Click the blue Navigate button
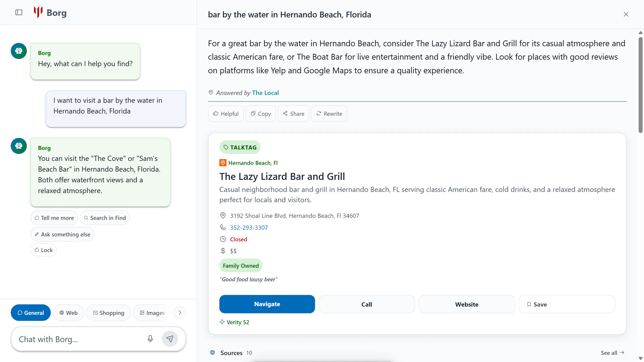The height and width of the screenshot is (362, 644). tap(267, 304)
